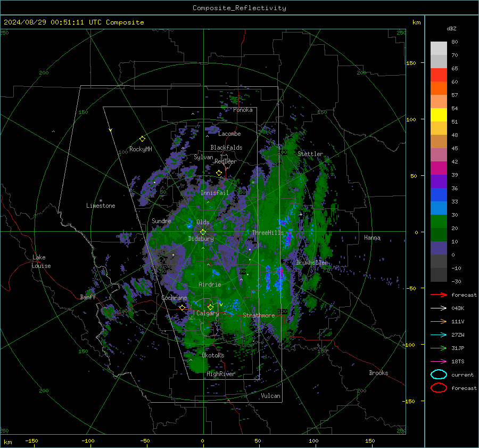Click the red 65-60 dBZ color swatch

(x=439, y=75)
